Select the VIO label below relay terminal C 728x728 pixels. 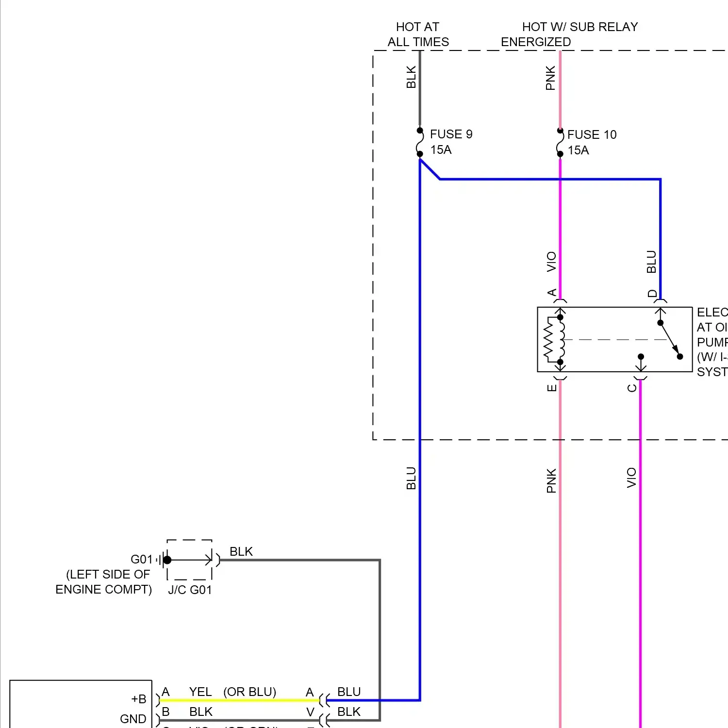[631, 478]
